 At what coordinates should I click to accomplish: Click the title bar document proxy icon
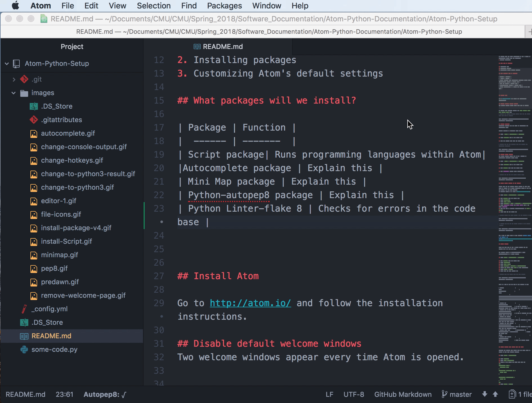44,19
